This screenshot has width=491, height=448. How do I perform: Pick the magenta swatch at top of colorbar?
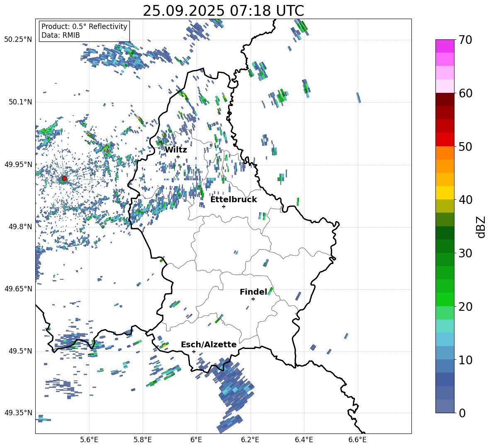pos(445,46)
